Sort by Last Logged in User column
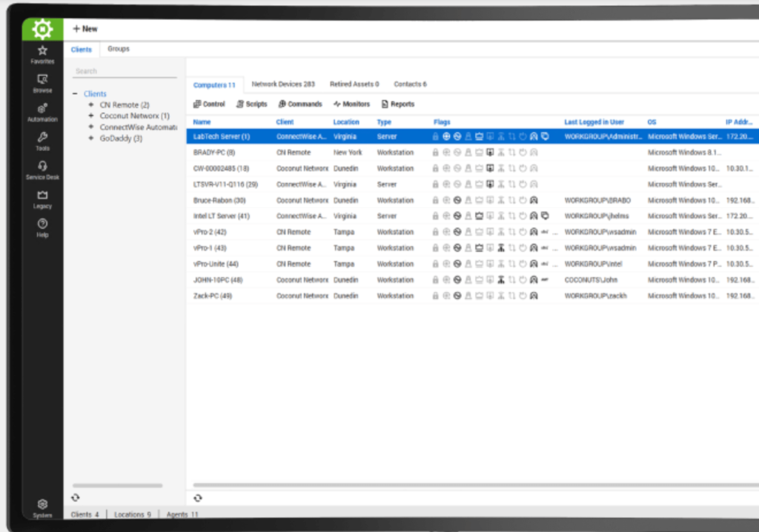 coord(594,122)
